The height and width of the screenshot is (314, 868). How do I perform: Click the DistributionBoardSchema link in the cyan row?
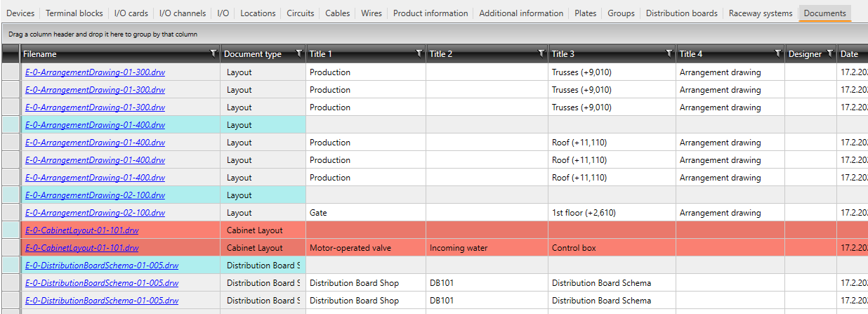coord(101,266)
